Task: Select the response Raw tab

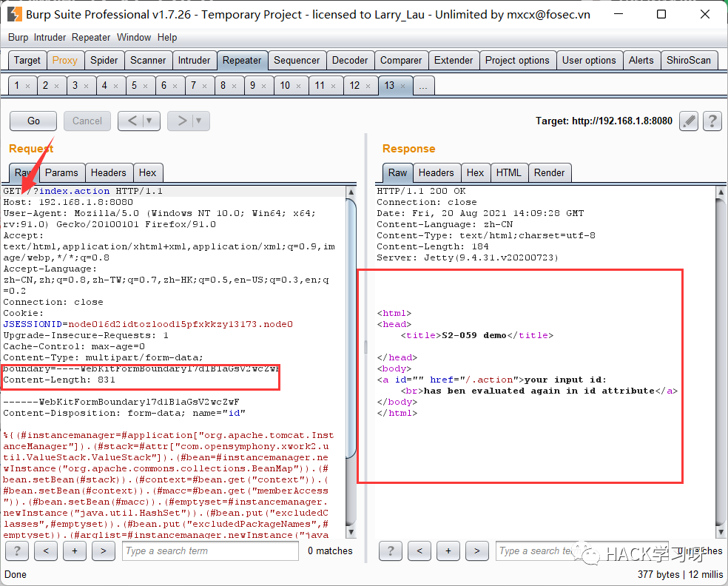Action: (x=398, y=172)
